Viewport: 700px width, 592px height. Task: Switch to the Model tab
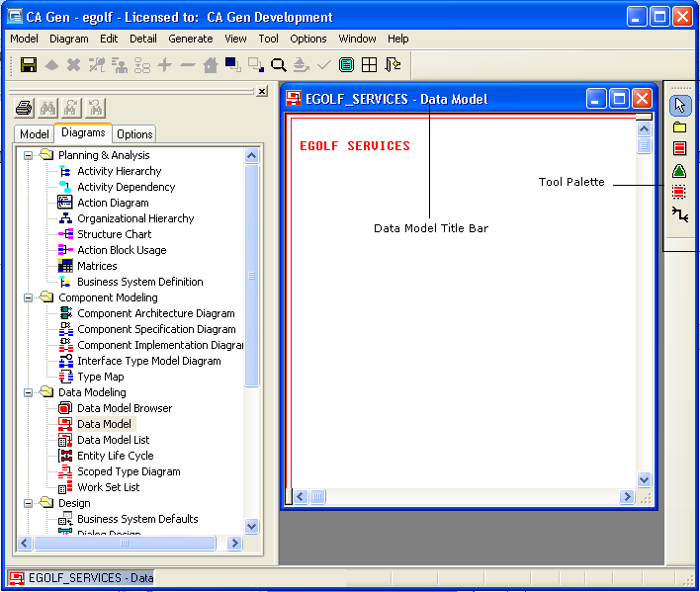point(35,134)
